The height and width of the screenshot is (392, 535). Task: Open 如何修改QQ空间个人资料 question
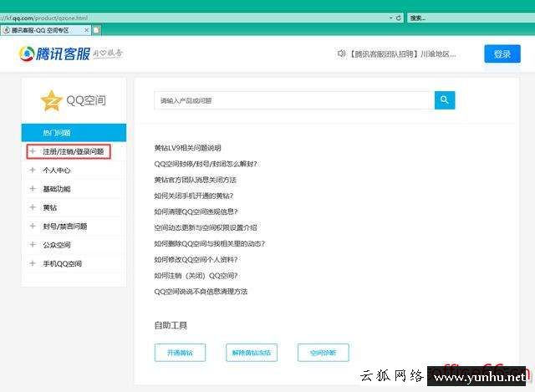tap(196, 260)
